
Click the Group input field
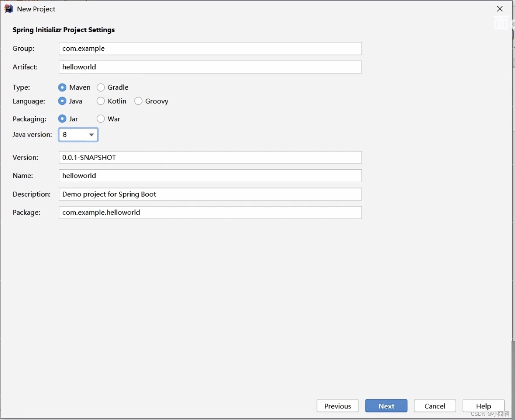[210, 48]
